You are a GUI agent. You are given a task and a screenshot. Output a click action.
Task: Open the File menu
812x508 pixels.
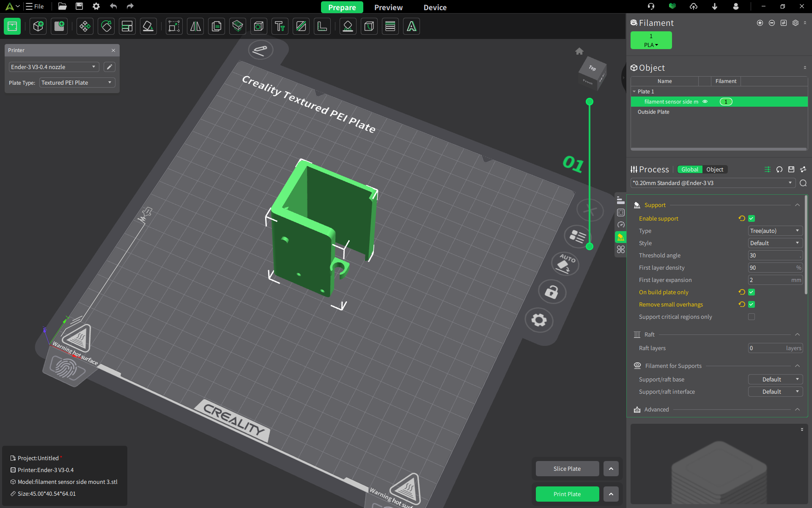pyautogui.click(x=35, y=6)
